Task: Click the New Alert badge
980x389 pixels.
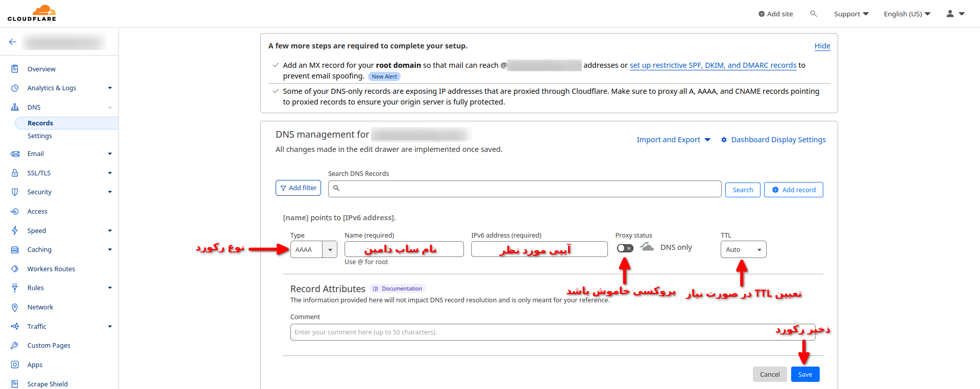Action: coord(384,76)
